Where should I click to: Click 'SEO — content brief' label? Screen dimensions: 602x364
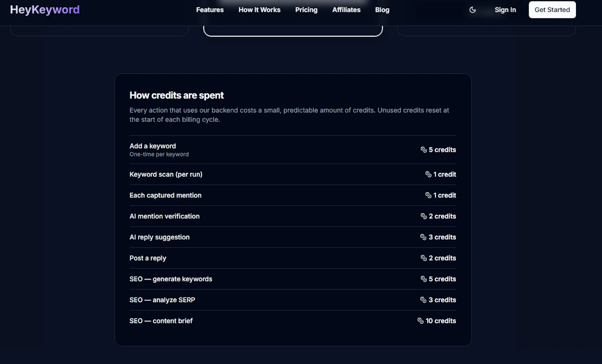point(161,321)
